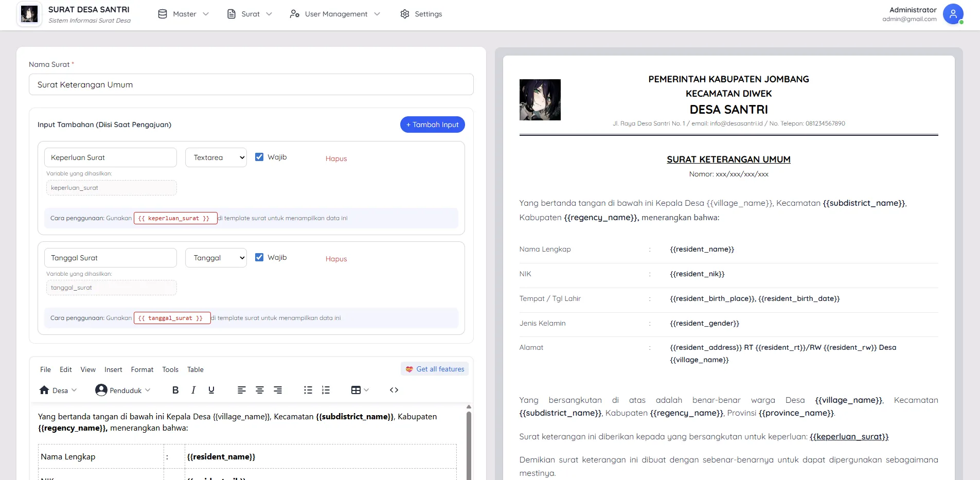Uncheck Wajib for Keperluan Surat
Screen dimensions: 980x480
[x=259, y=157]
